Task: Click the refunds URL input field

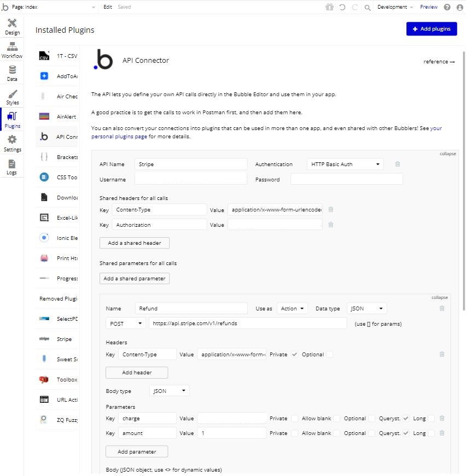Action: 248,324
